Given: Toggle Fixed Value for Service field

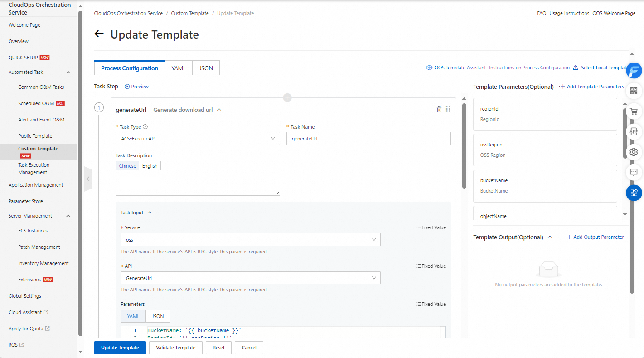Looking at the screenshot, I should [x=431, y=227].
